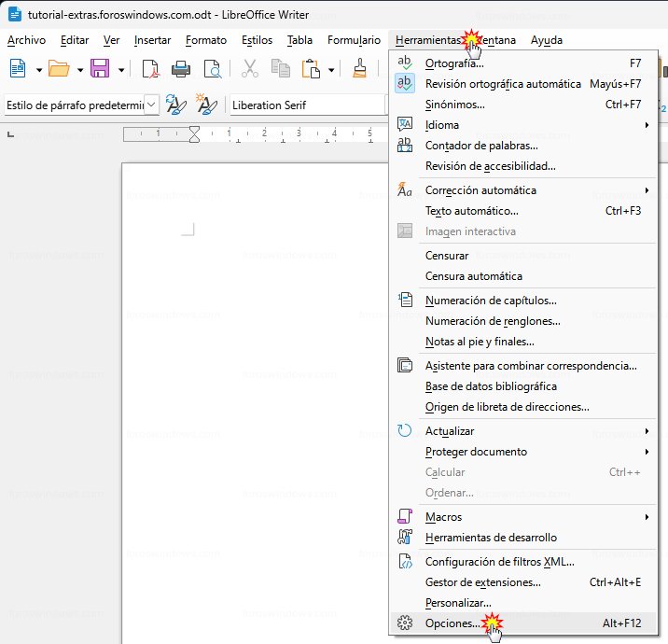Click the Opciones gear icon

tap(405, 623)
